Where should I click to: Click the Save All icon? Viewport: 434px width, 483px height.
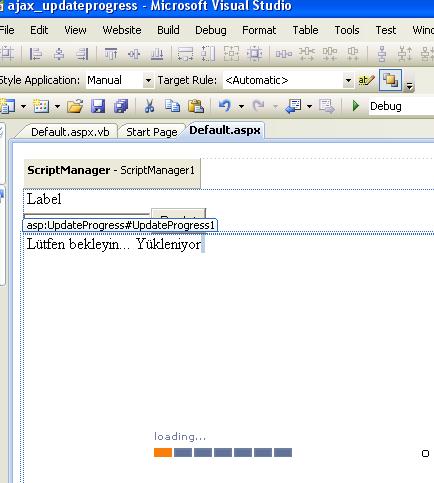121,106
